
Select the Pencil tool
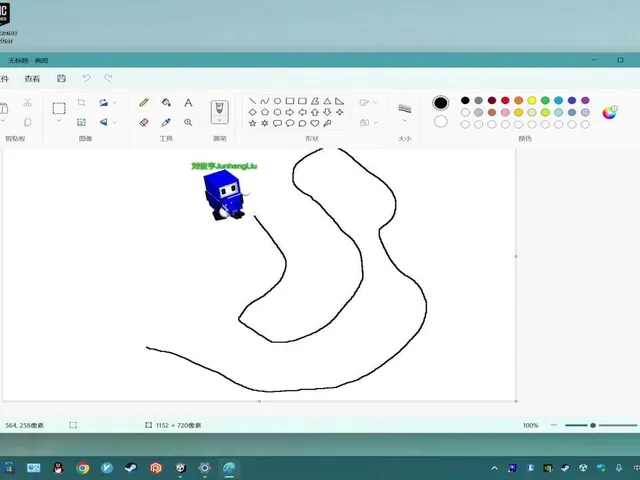144,102
